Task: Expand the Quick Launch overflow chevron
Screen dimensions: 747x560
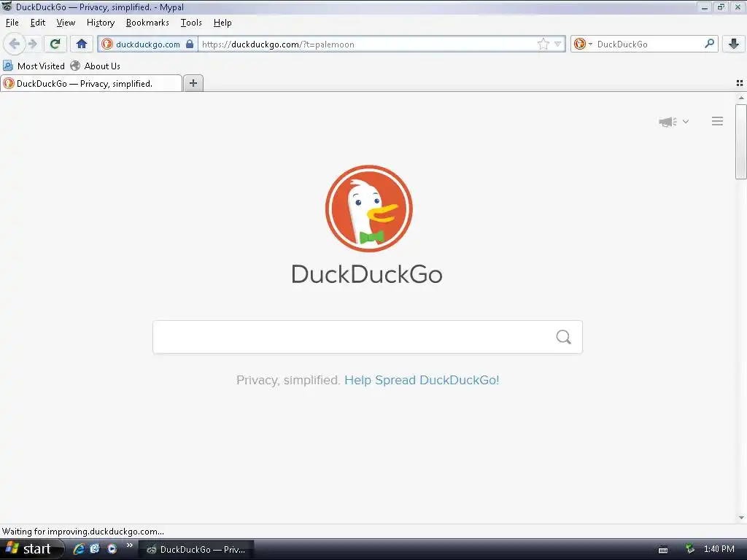Action: click(x=129, y=545)
